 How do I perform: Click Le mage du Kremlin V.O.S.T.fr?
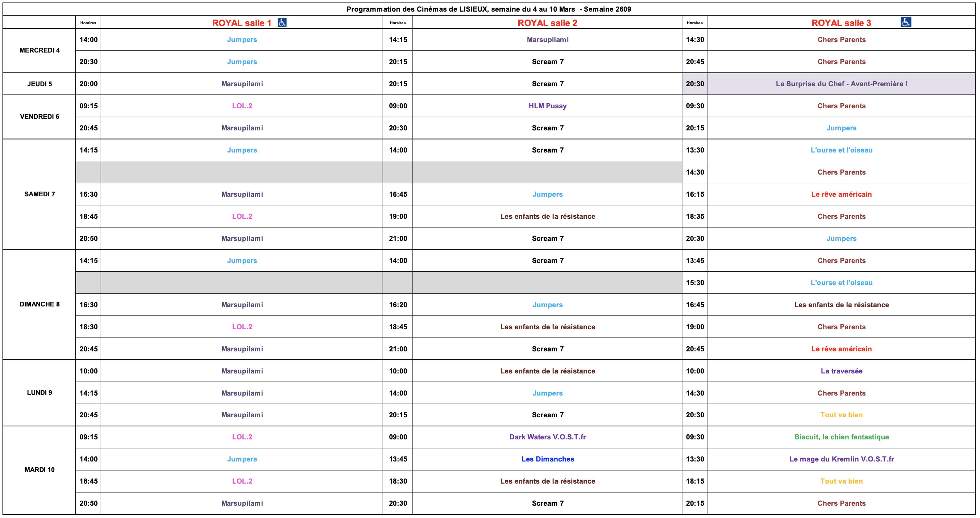tap(841, 459)
